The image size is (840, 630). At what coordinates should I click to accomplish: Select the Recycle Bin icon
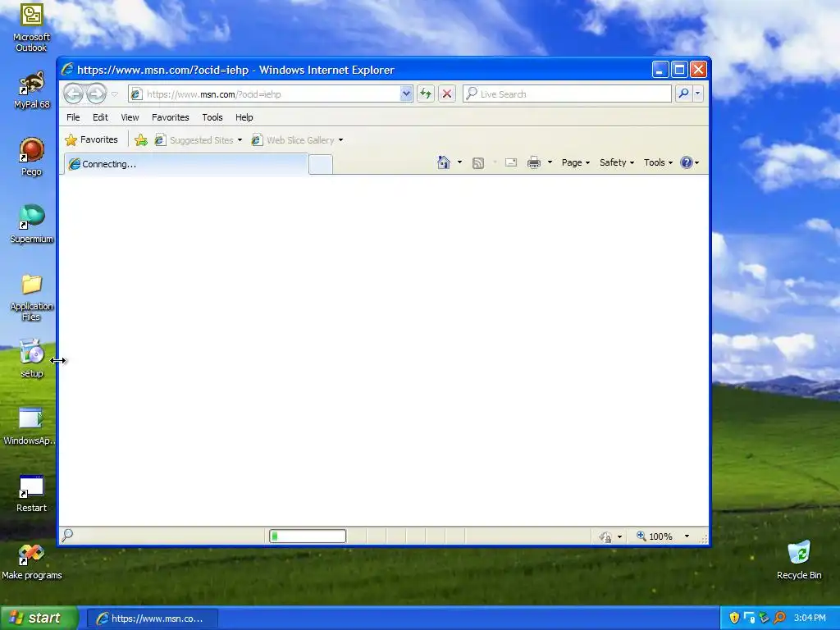(x=799, y=560)
